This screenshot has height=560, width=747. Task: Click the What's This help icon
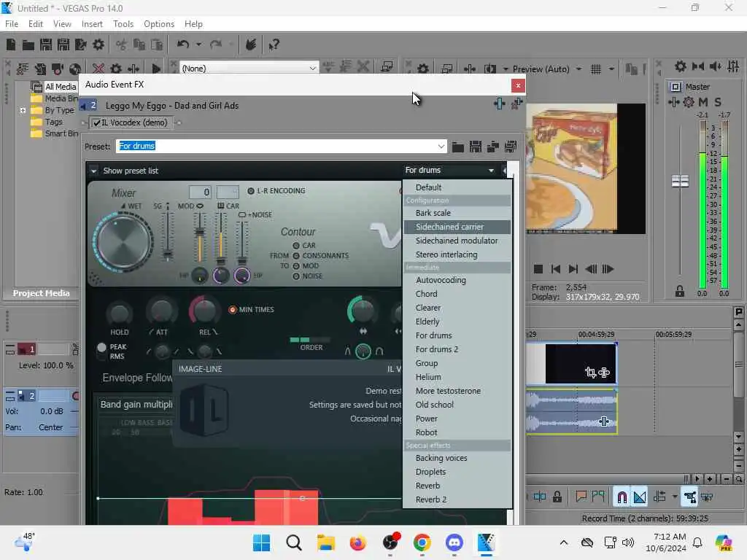pos(274,44)
